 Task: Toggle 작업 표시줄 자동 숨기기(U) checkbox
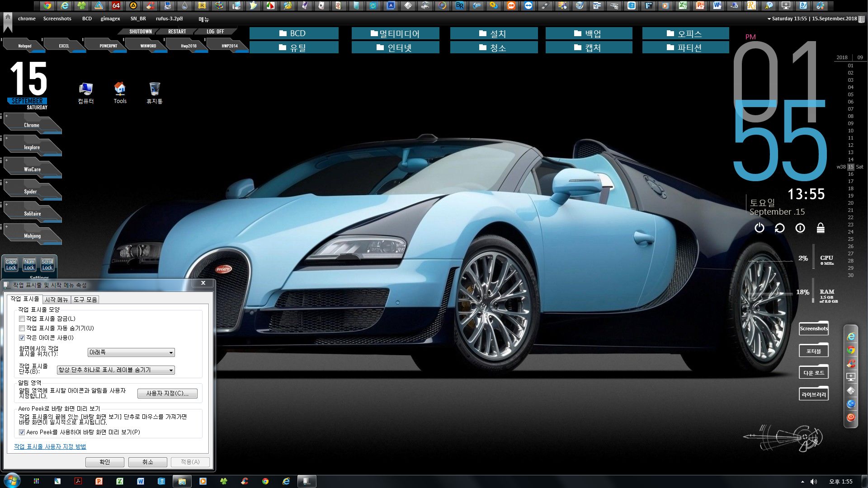[22, 328]
